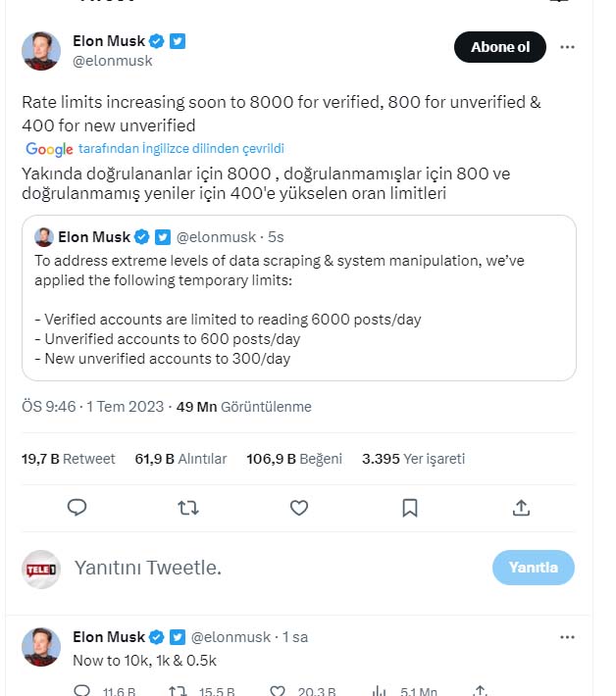Retweet using the arrows icon
The width and height of the screenshot is (616, 696).
coord(188,507)
